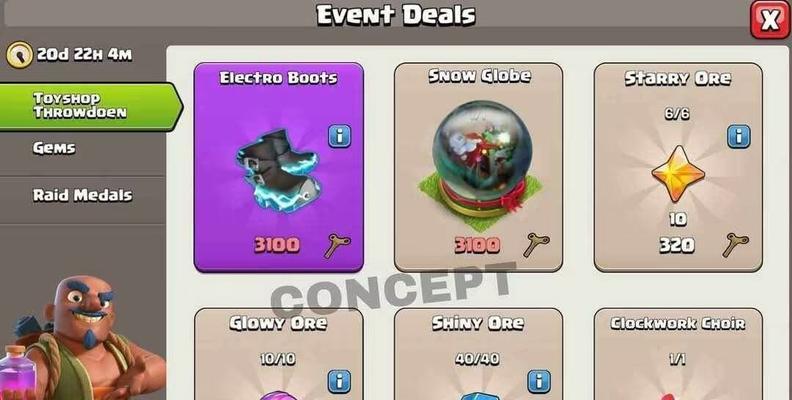The image size is (792, 400).
Task: Show info for Shiny Ore
Action: [539, 382]
